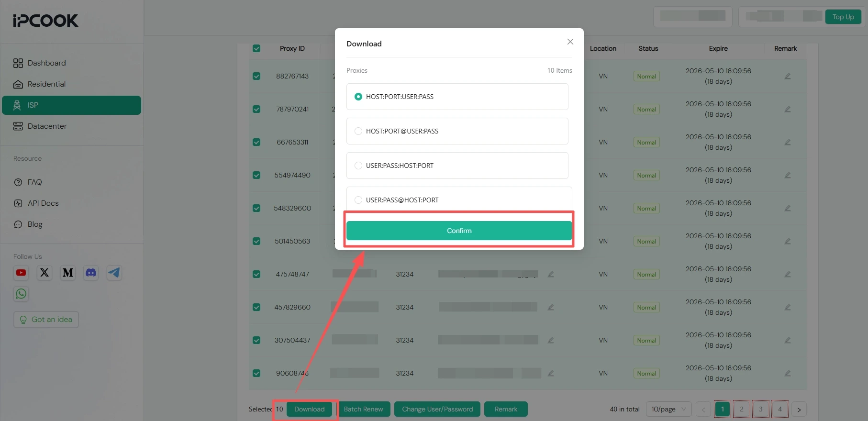Open the Medium social icon
Viewport: 868px width, 421px height.
68,273
